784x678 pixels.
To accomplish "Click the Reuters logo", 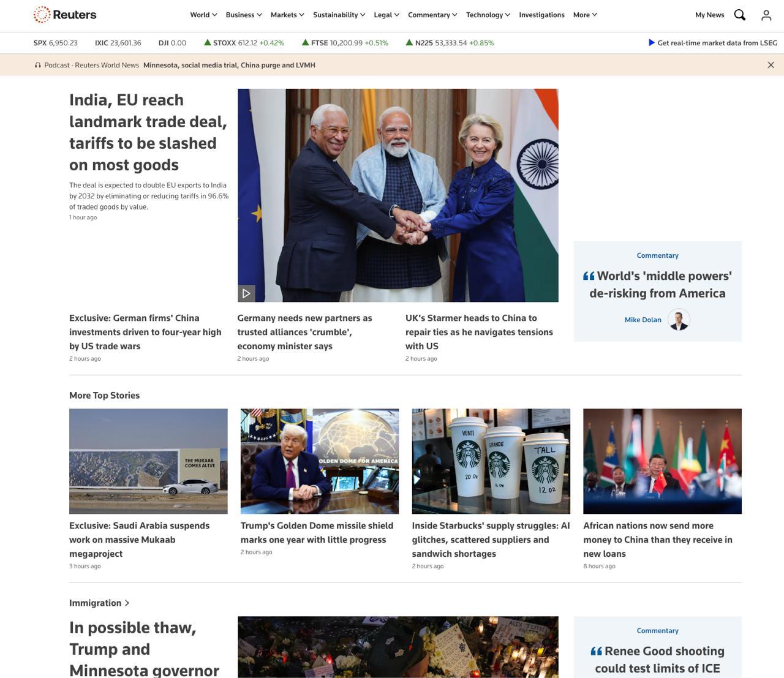I will click(65, 15).
